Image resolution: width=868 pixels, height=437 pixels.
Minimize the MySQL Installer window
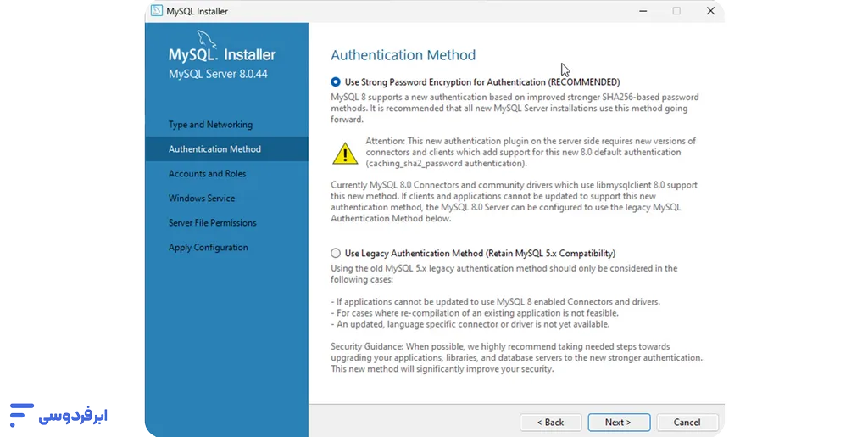(643, 11)
